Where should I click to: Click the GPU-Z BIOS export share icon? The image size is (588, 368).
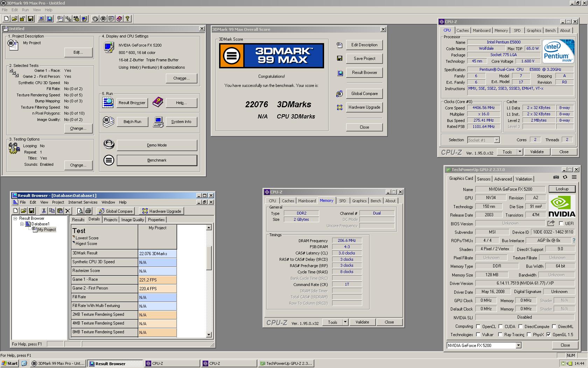tap(551, 223)
